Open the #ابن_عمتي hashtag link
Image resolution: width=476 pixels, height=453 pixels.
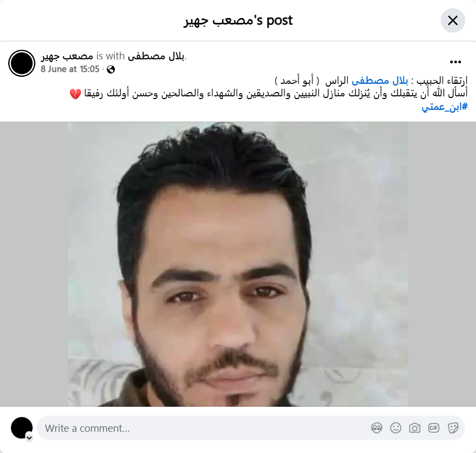coord(444,107)
